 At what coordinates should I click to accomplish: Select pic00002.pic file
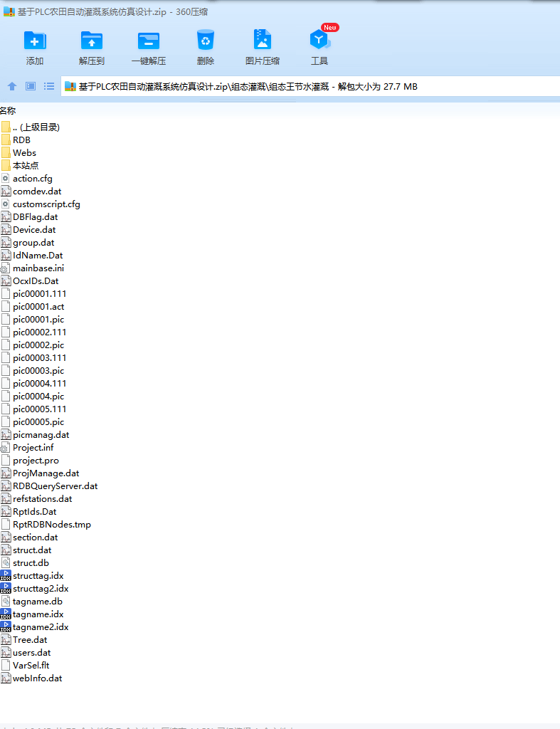[x=38, y=345]
